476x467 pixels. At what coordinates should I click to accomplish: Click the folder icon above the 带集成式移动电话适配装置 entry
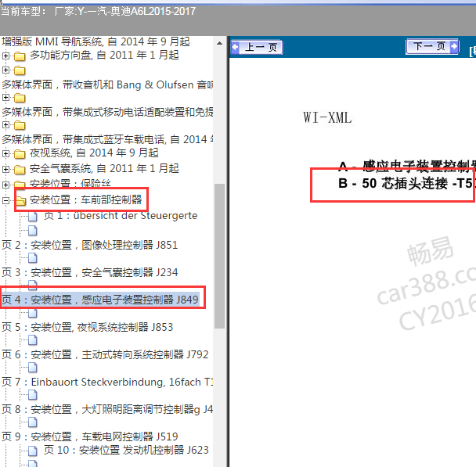click(x=20, y=98)
